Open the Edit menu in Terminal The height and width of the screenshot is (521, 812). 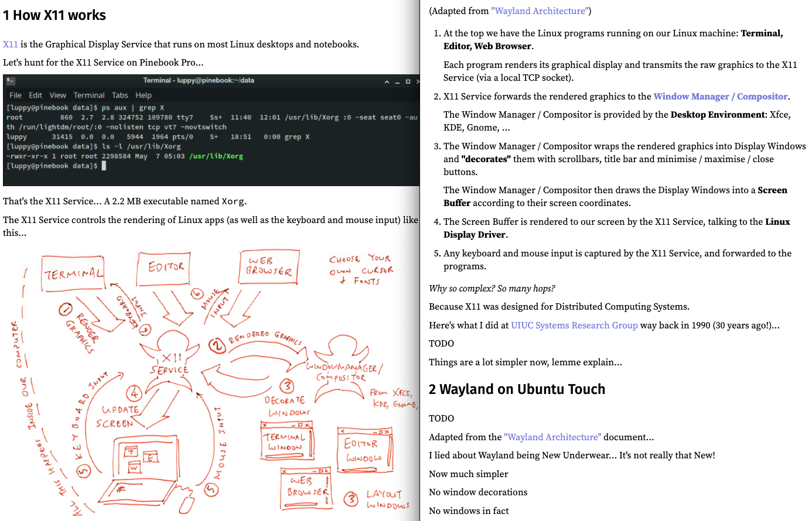pyautogui.click(x=36, y=95)
